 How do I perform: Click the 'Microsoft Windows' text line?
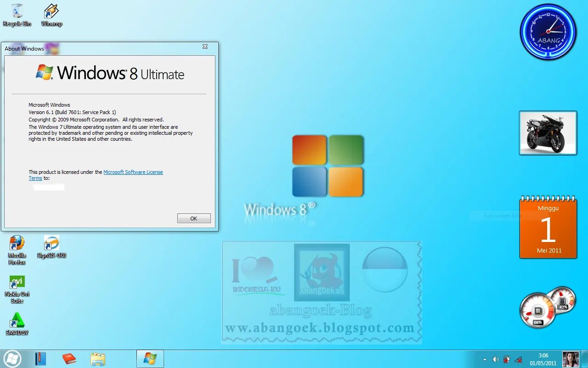tap(49, 105)
